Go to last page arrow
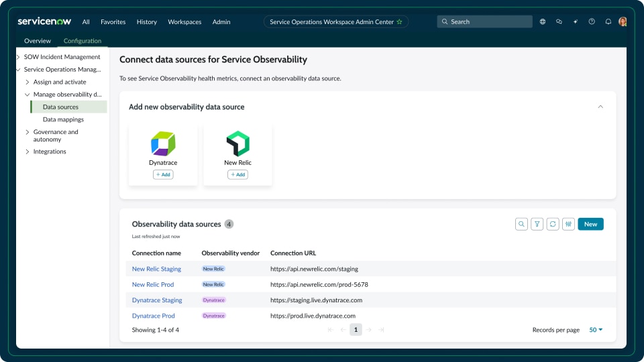 click(x=381, y=330)
